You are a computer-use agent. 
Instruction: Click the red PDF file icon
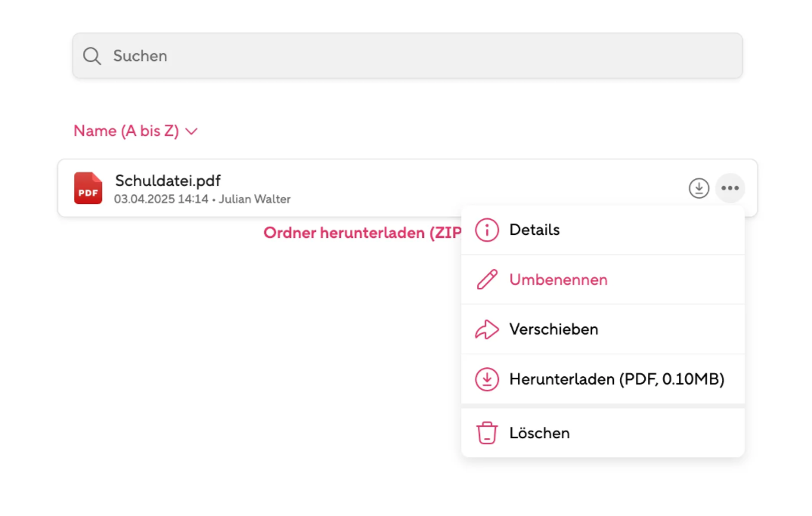pos(88,188)
